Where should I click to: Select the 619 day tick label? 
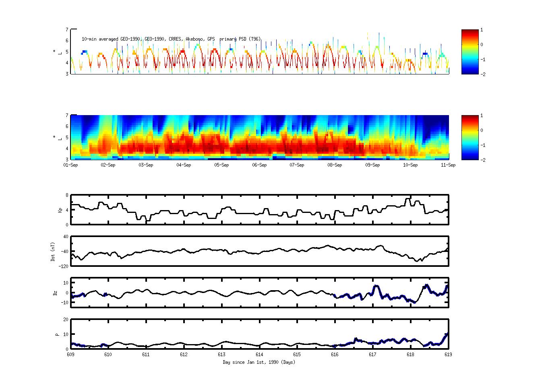[448, 355]
